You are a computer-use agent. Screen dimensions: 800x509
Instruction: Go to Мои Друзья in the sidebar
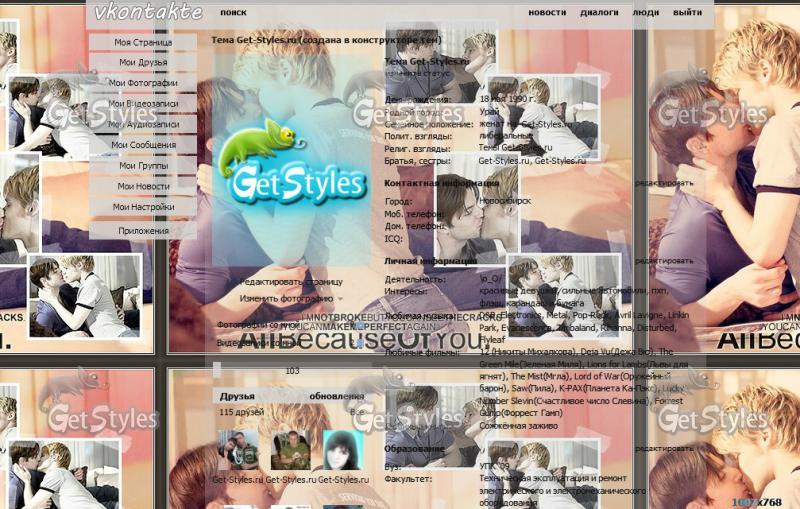(143, 63)
